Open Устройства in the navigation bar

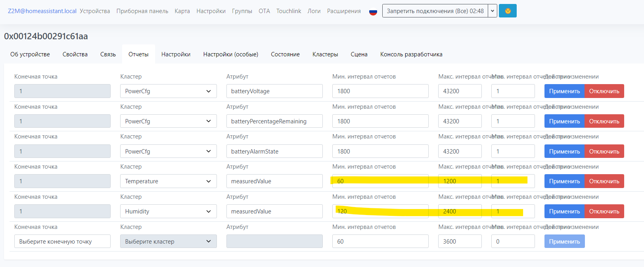(95, 11)
